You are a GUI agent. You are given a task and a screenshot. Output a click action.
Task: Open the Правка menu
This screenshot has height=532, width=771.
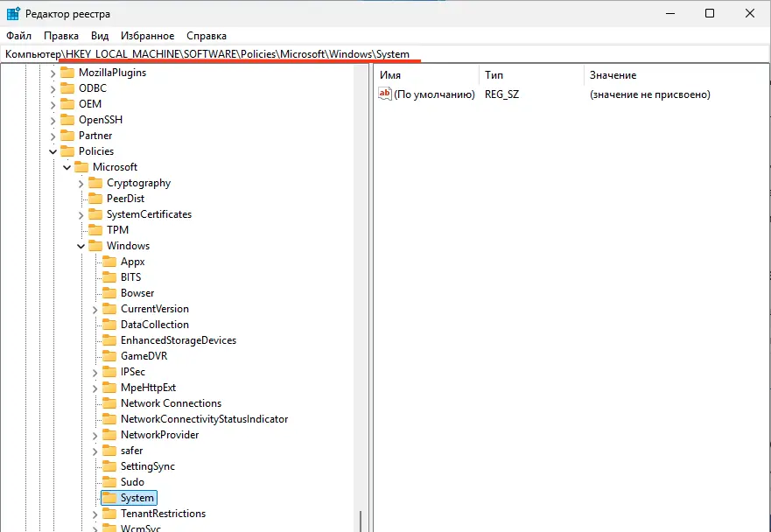click(x=61, y=36)
